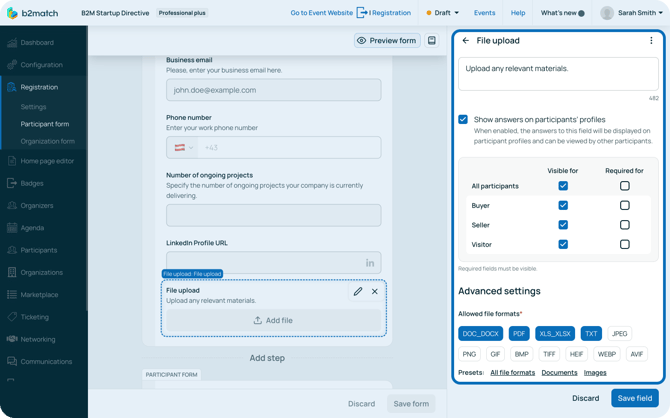This screenshot has width=670, height=418.
Task: Click the back arrow in File upload panel
Action: coord(465,41)
